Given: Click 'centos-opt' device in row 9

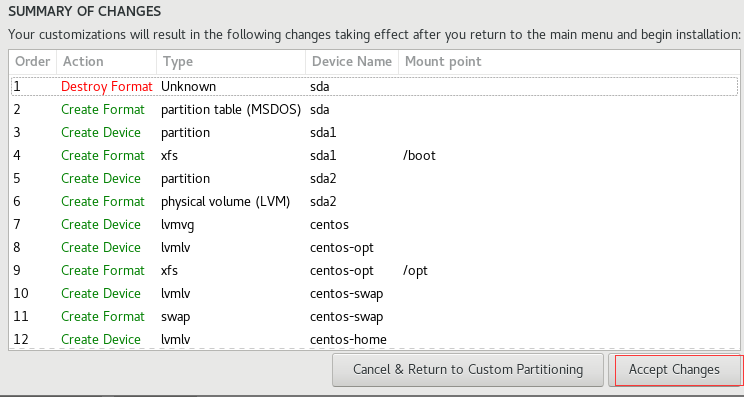Looking at the screenshot, I should pyautogui.click(x=342, y=271).
